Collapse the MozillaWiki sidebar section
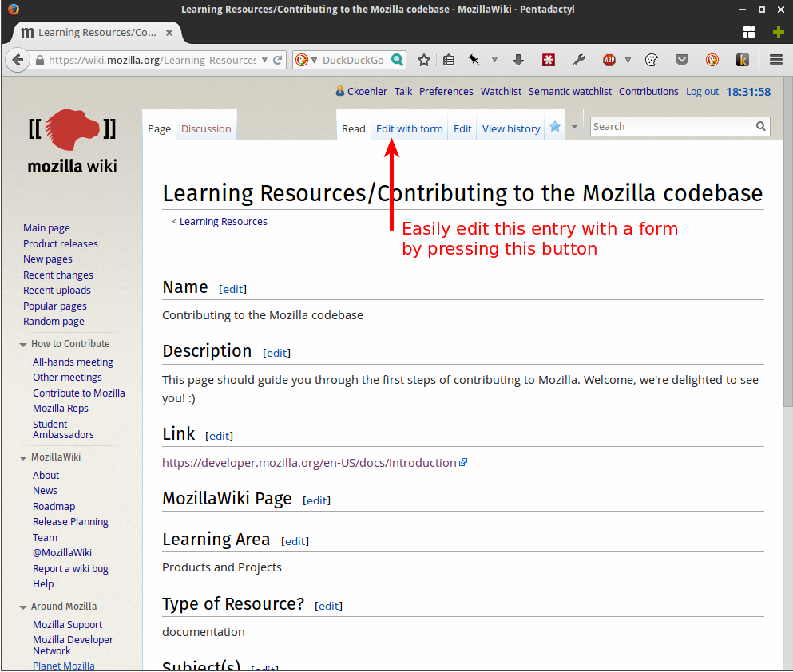Image resolution: width=793 pixels, height=672 pixels. (x=22, y=458)
